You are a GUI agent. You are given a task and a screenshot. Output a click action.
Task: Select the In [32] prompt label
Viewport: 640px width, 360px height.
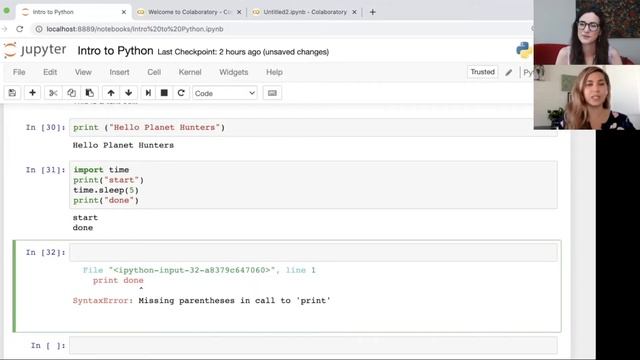tap(45, 253)
